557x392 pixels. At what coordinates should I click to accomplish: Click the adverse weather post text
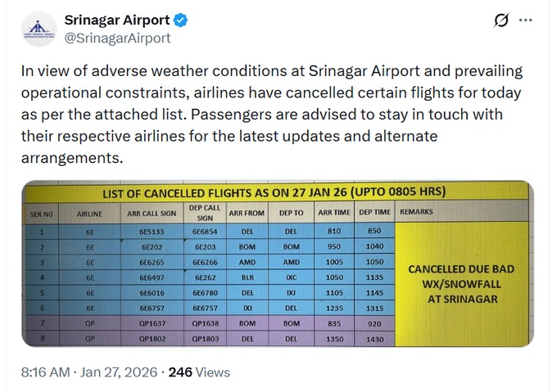[270, 114]
